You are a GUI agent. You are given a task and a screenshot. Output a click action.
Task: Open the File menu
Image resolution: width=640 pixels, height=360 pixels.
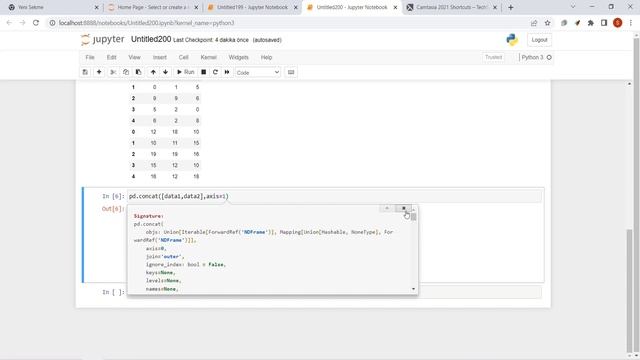90,58
